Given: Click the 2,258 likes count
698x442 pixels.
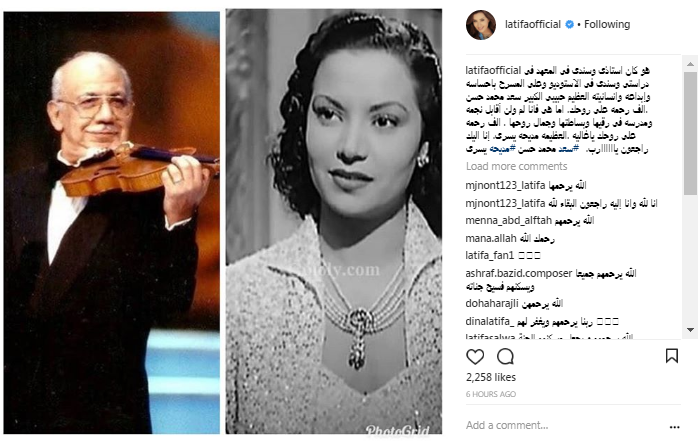Looking at the screenshot, I should pyautogui.click(x=491, y=377).
